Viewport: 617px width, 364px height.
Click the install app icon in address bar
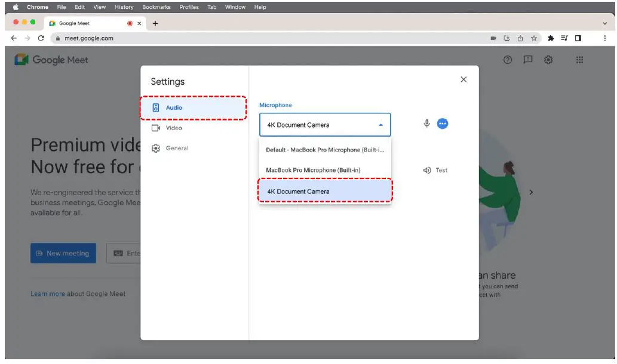[507, 38]
